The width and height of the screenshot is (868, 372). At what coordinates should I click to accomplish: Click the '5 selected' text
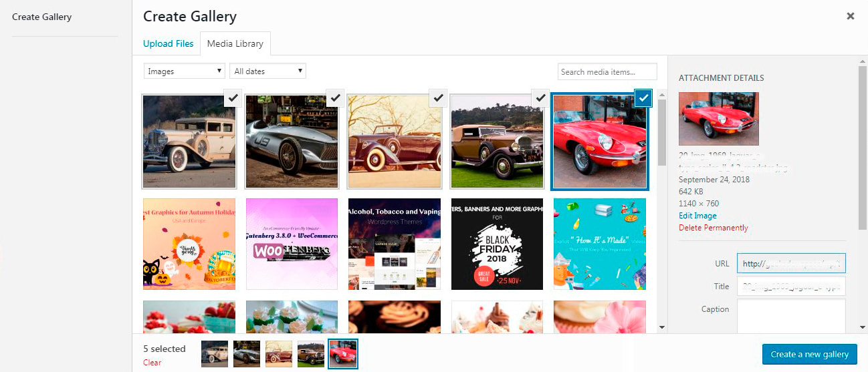click(165, 349)
